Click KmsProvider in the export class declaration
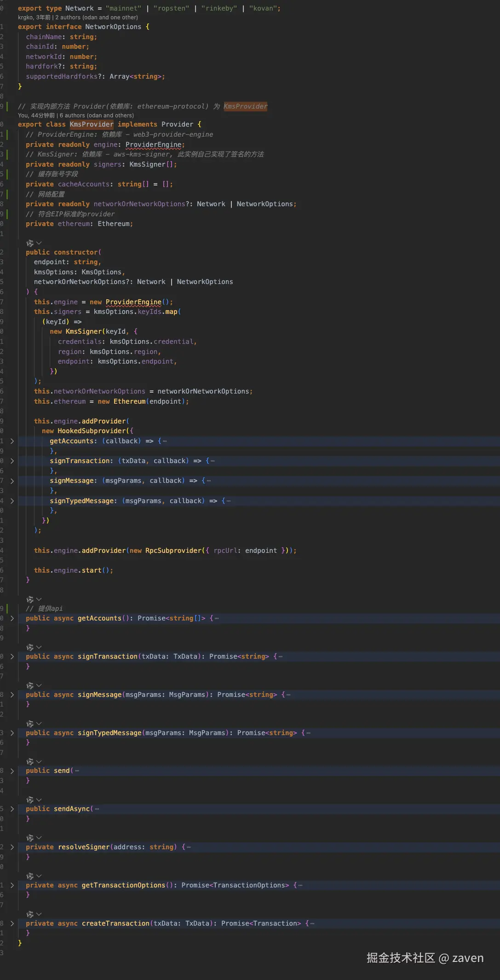 click(92, 124)
